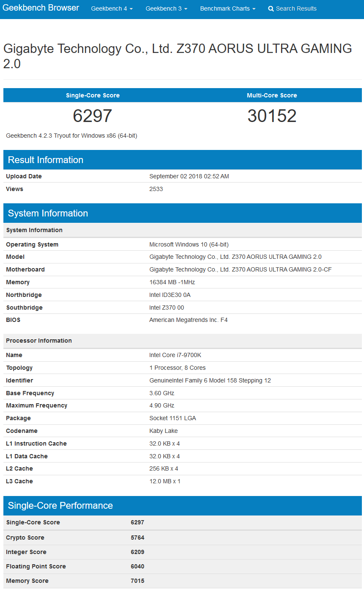Select the processor name Intel Core i7-9700K
The height and width of the screenshot is (593, 364).
click(175, 355)
